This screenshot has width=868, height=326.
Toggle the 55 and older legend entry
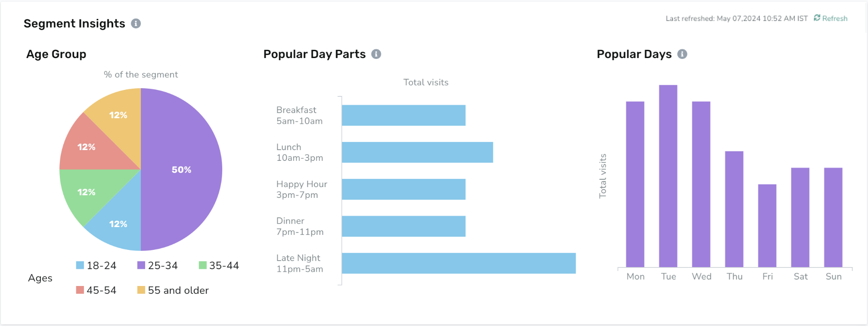click(x=173, y=290)
